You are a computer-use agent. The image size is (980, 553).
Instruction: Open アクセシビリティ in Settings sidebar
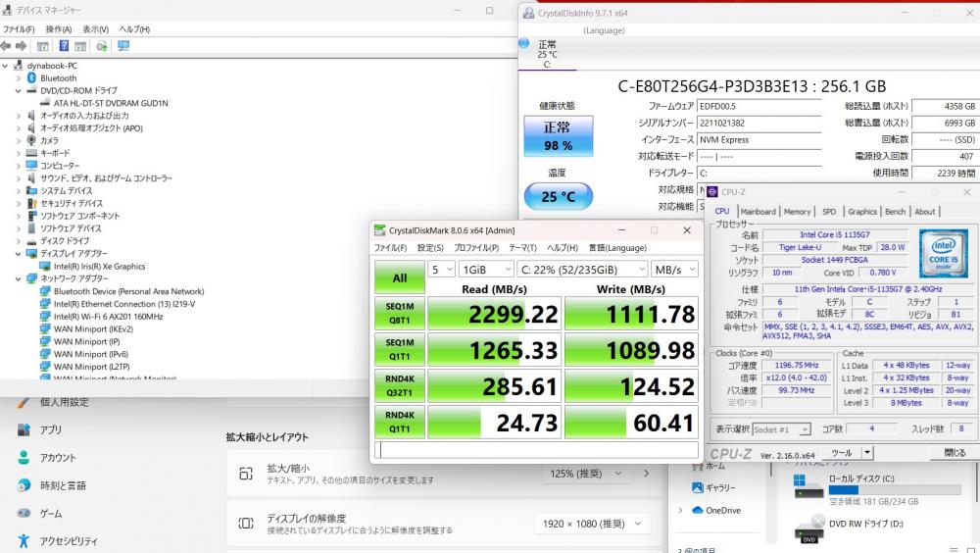(x=69, y=541)
